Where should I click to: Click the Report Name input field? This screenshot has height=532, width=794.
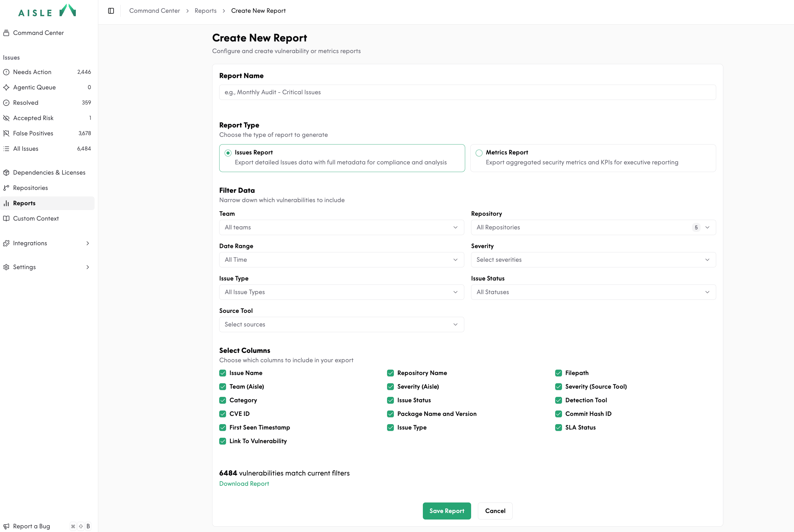[x=467, y=92]
